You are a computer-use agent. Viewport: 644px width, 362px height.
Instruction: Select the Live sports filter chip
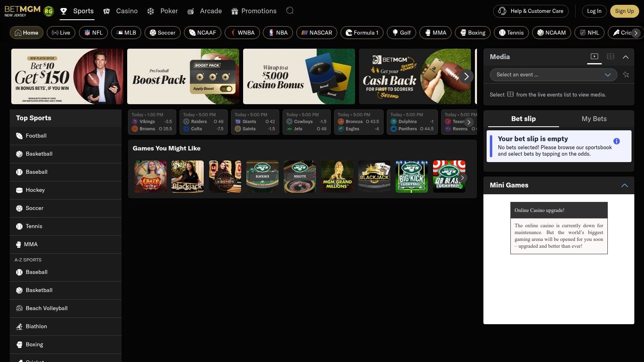pos(61,33)
